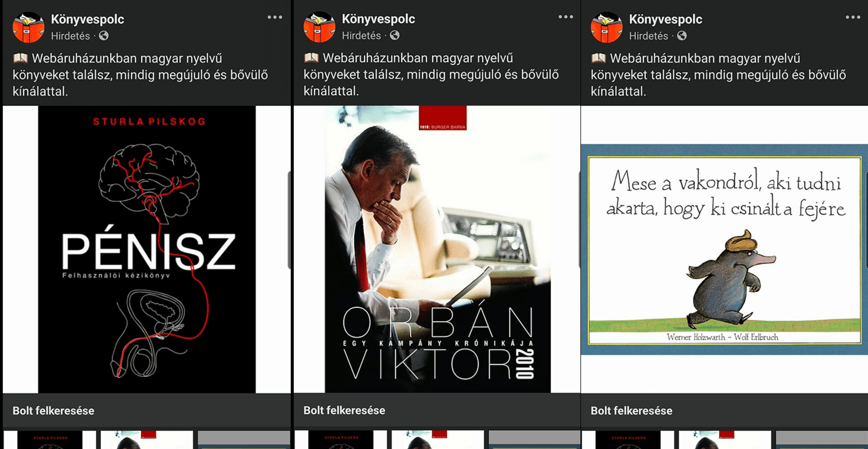
Task: Select red-tab Orbán thumbnail below the vakond ad
Action: point(725,440)
